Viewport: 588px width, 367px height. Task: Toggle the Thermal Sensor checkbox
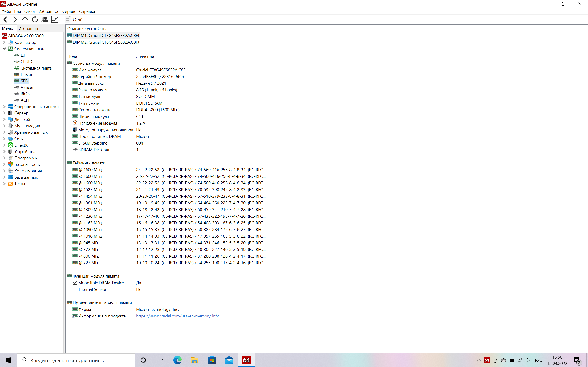coord(75,289)
